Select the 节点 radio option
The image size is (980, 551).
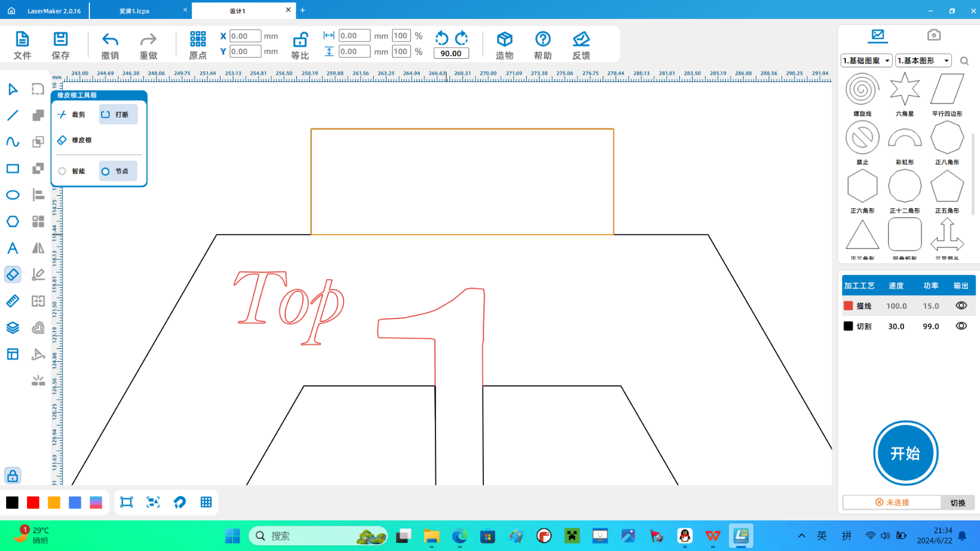click(x=106, y=171)
